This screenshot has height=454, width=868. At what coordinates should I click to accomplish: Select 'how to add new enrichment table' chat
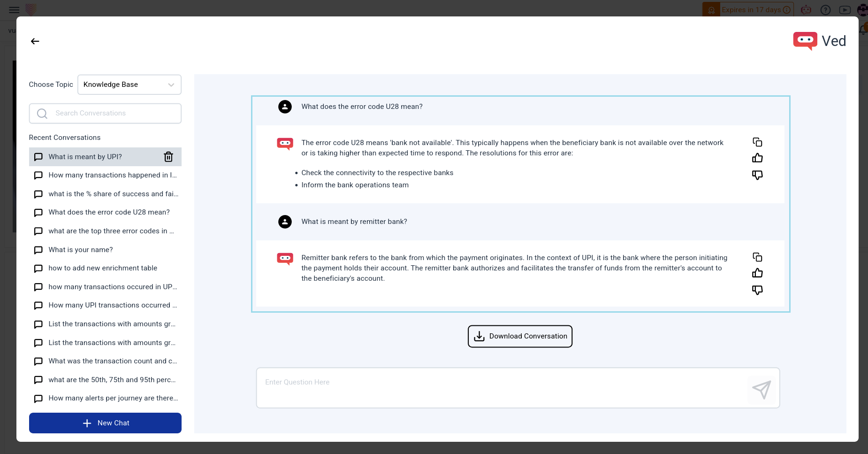coord(103,268)
